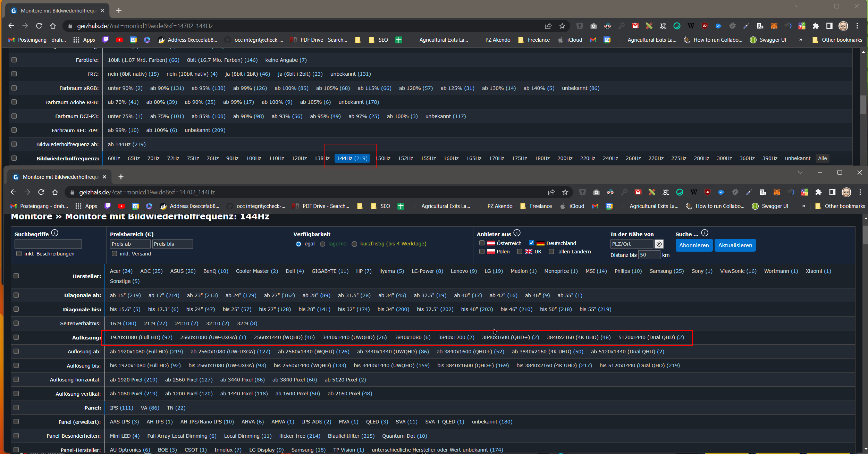Uncheck the Deutschland vendor checkbox
This screenshot has height=454, width=868.
pyautogui.click(x=531, y=243)
